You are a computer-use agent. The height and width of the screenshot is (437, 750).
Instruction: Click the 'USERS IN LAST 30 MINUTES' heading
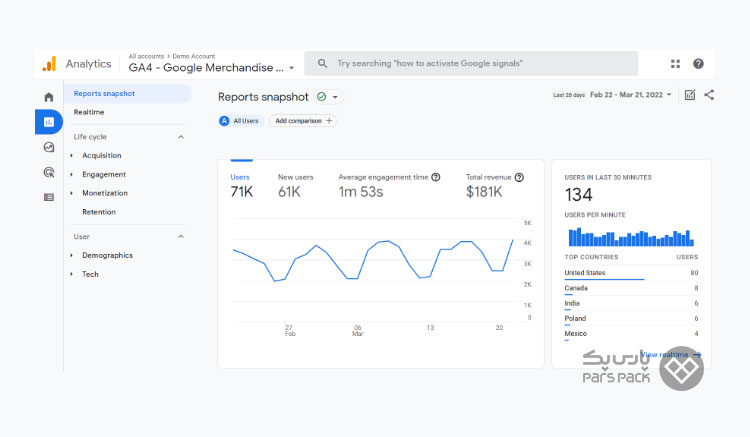coord(608,177)
